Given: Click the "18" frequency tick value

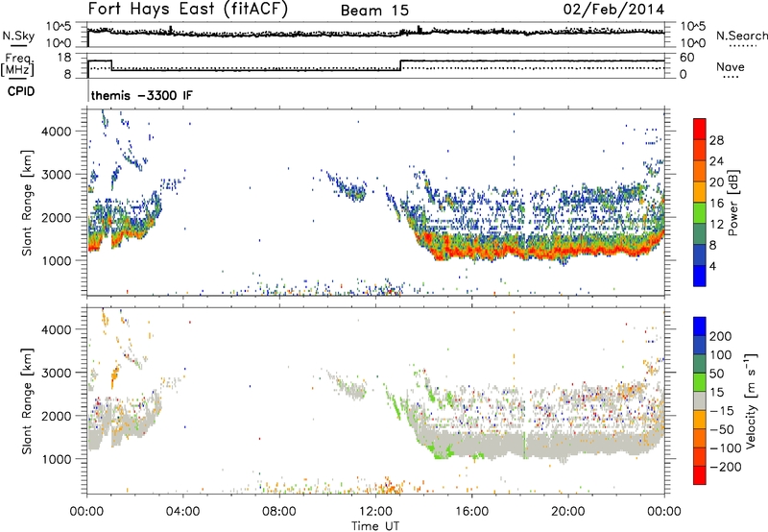Looking at the screenshot, I should (63, 58).
